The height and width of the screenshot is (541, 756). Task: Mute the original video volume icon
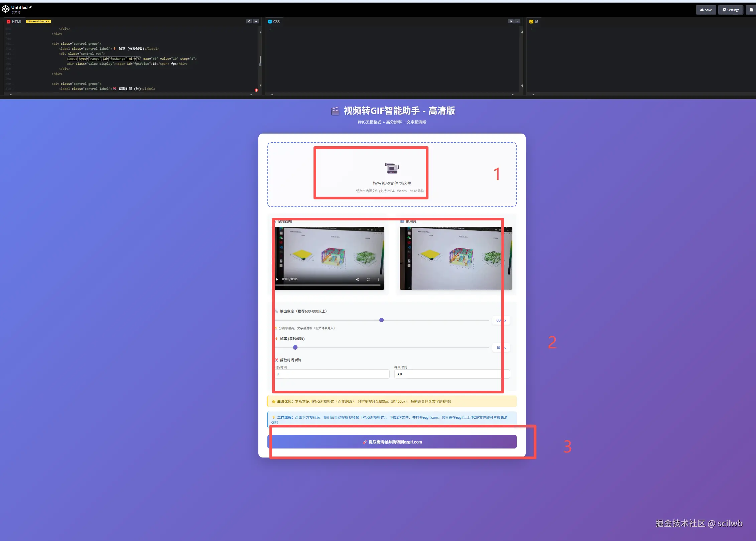pos(357,279)
